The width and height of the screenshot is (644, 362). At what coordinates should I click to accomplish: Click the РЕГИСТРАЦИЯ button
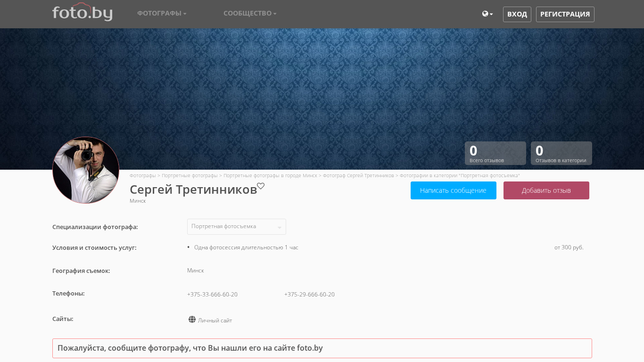click(565, 14)
